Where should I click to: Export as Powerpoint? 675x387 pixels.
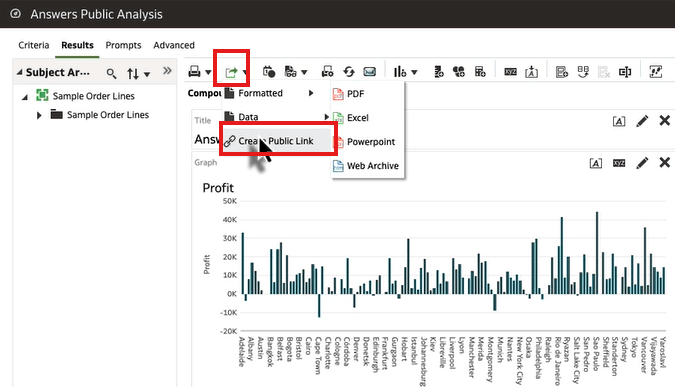tap(368, 142)
